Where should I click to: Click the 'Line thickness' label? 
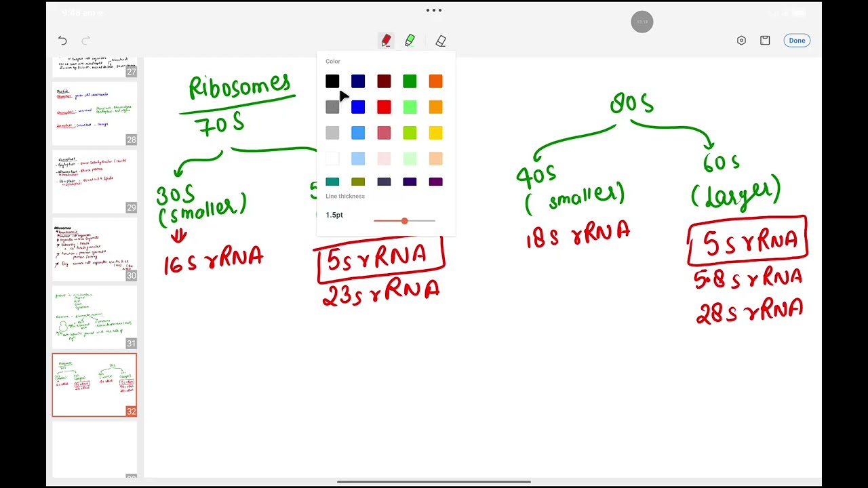point(345,197)
